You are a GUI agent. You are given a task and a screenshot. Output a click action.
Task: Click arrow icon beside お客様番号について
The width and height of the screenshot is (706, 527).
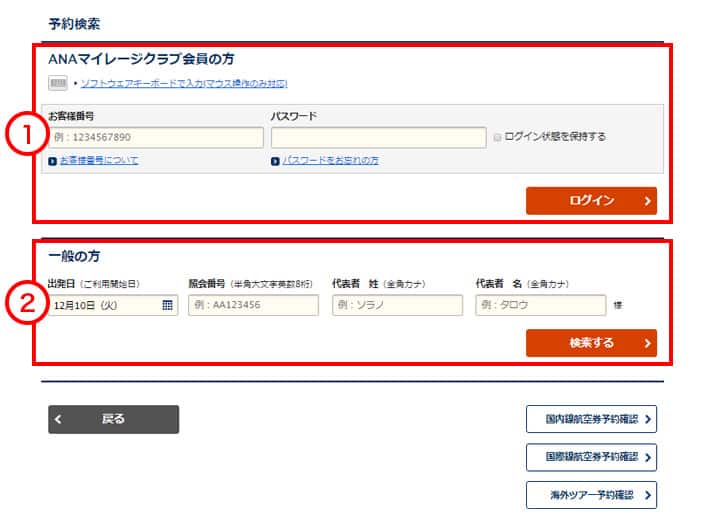(52, 160)
